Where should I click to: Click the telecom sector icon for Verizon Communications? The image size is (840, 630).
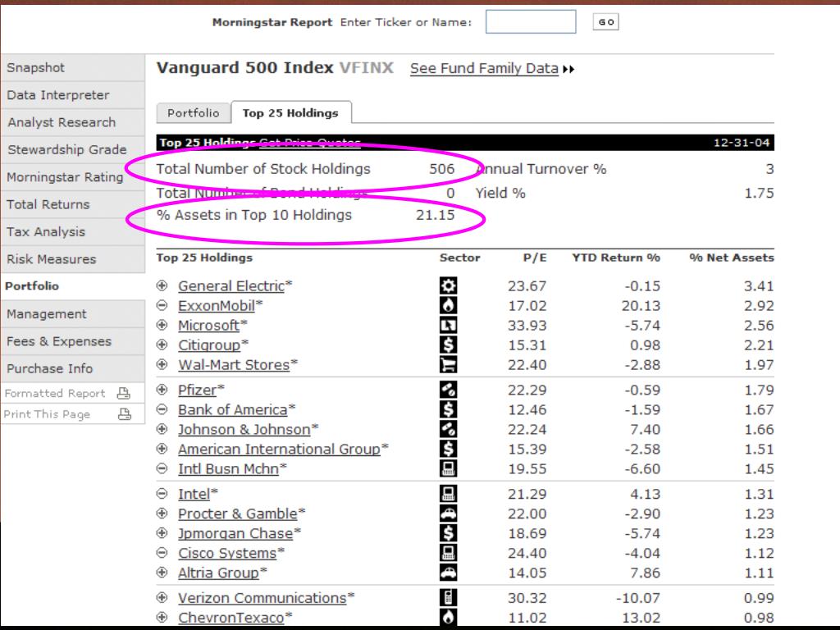pos(449,597)
